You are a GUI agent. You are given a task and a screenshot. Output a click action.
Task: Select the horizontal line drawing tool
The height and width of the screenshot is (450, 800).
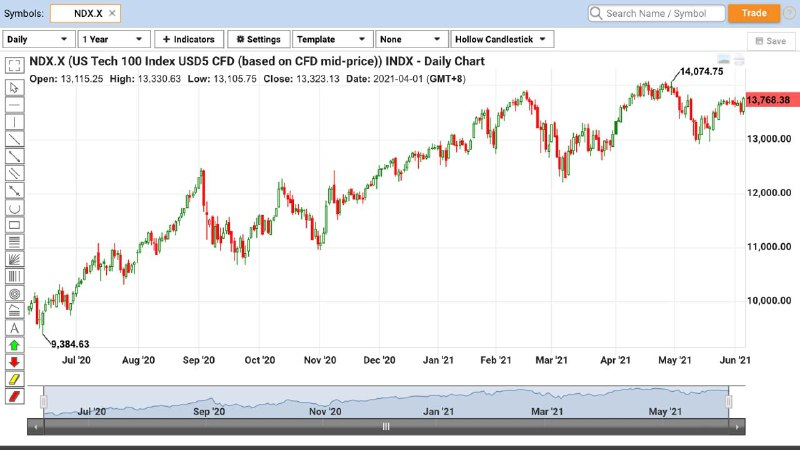(x=14, y=105)
